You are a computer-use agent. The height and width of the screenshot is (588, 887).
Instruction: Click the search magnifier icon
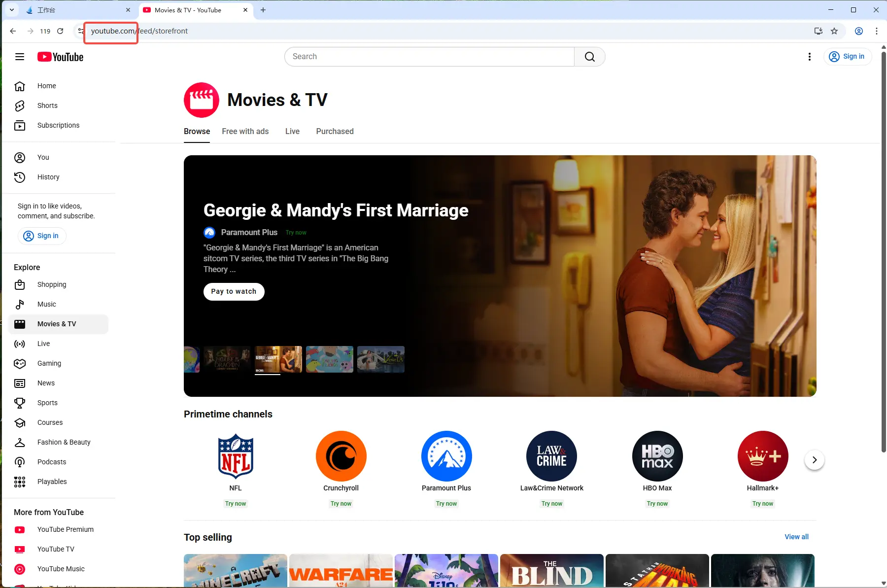click(590, 56)
